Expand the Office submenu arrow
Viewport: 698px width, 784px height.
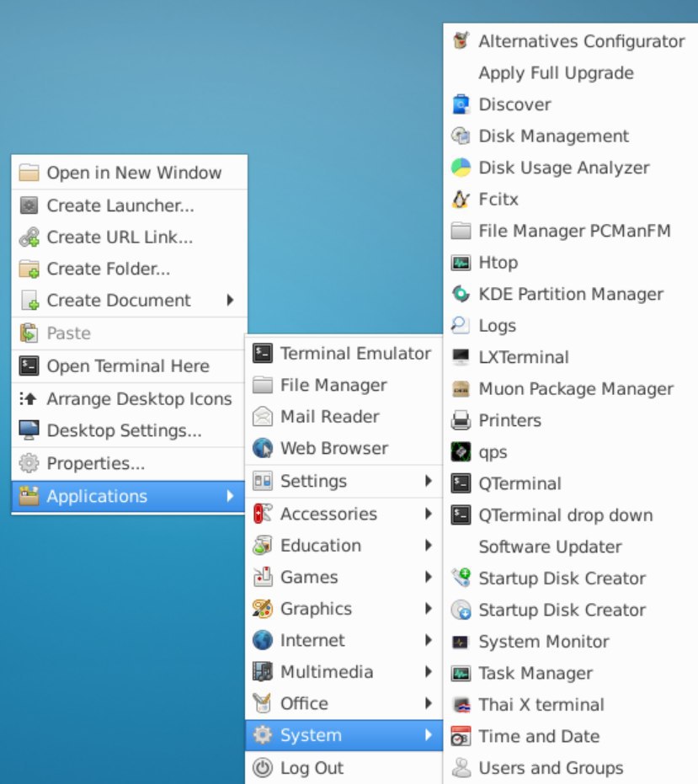pyautogui.click(x=429, y=703)
